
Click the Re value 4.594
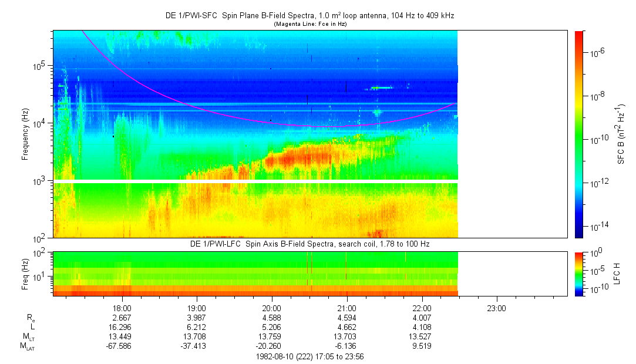(x=346, y=318)
